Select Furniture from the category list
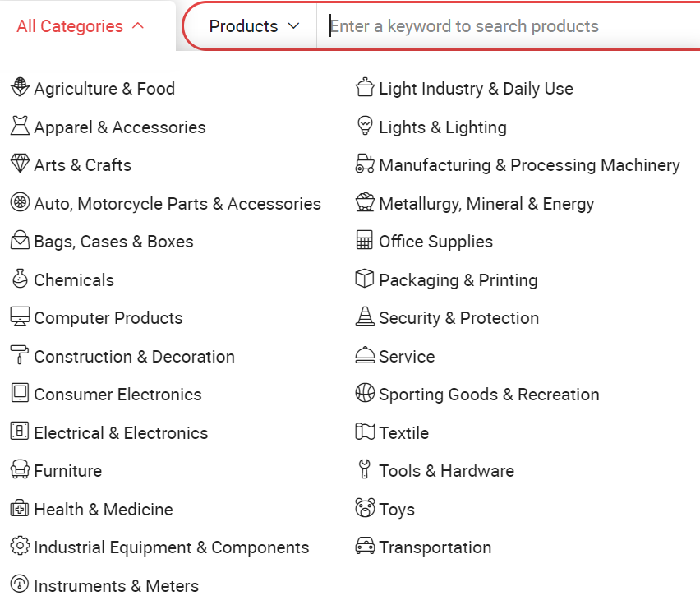 (x=67, y=471)
